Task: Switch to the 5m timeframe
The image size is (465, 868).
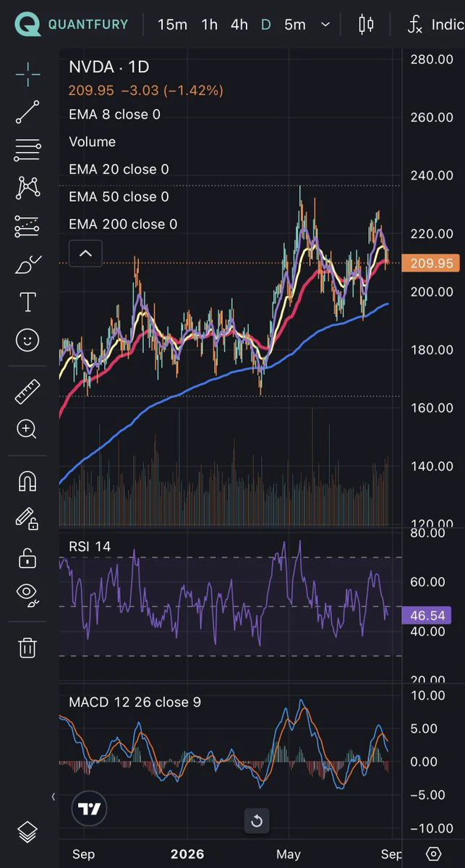Action: (x=295, y=25)
